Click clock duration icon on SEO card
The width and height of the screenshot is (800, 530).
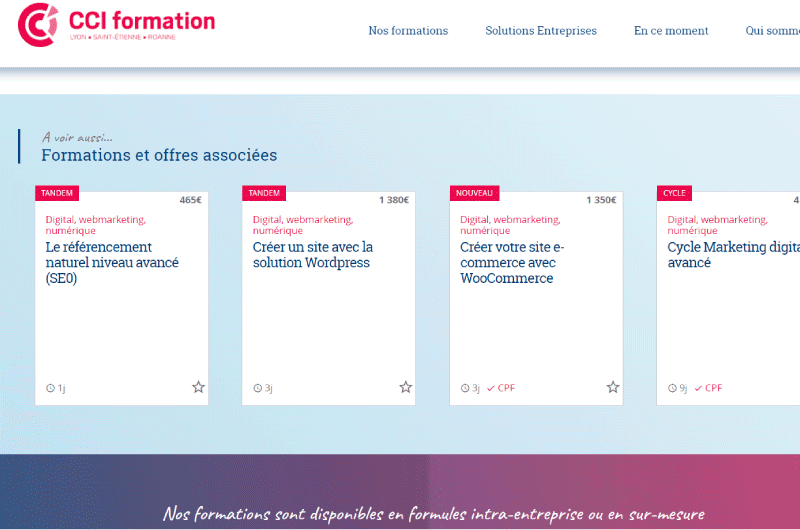tap(50, 388)
